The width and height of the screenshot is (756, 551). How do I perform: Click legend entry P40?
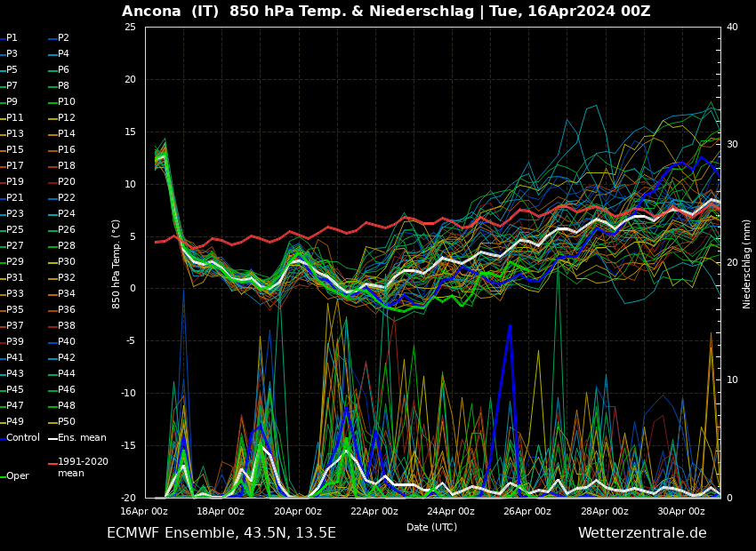[62, 341]
